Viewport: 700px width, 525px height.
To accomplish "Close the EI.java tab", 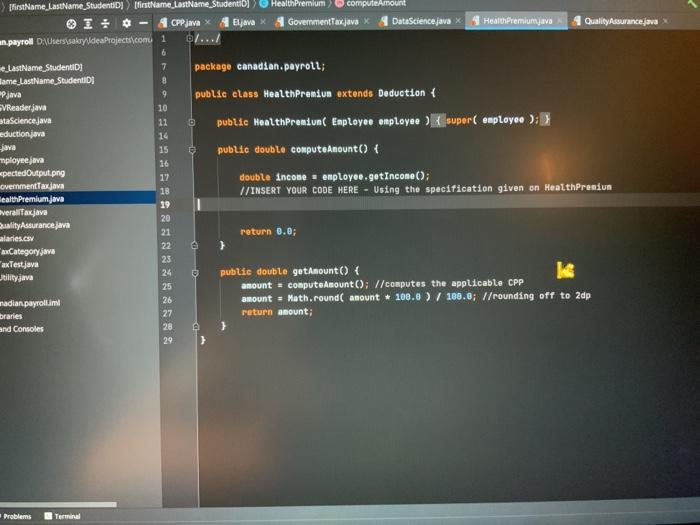I will coord(263,21).
